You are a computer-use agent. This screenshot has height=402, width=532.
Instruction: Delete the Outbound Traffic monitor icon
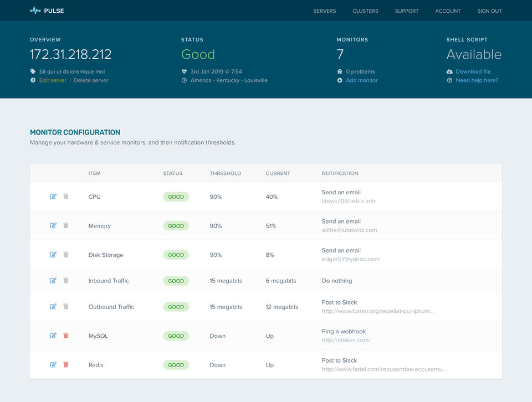pos(66,306)
